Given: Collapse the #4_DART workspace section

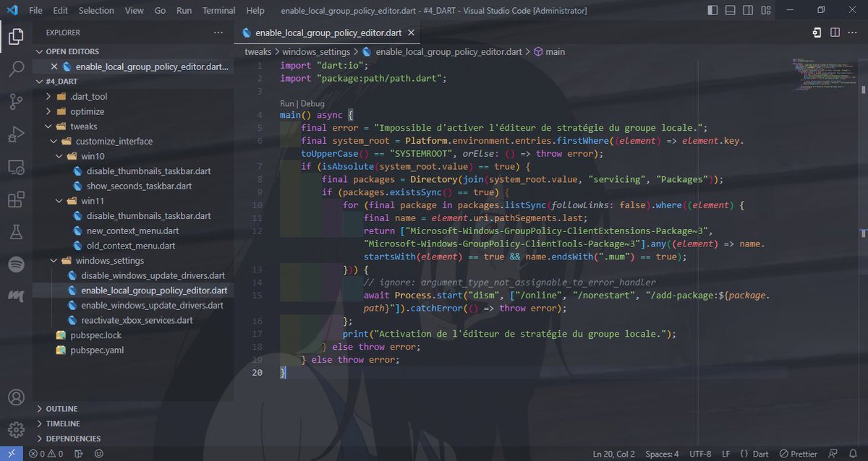Looking at the screenshot, I should pos(133,82).
